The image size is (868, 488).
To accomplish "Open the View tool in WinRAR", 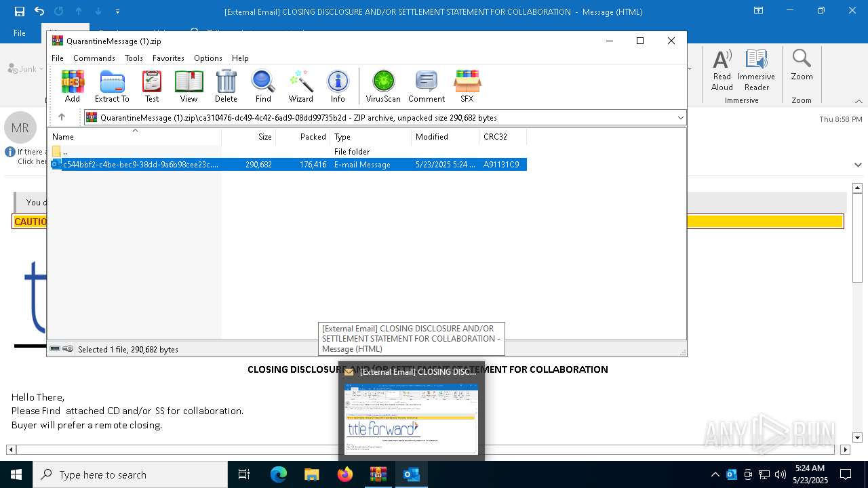I will (189, 86).
